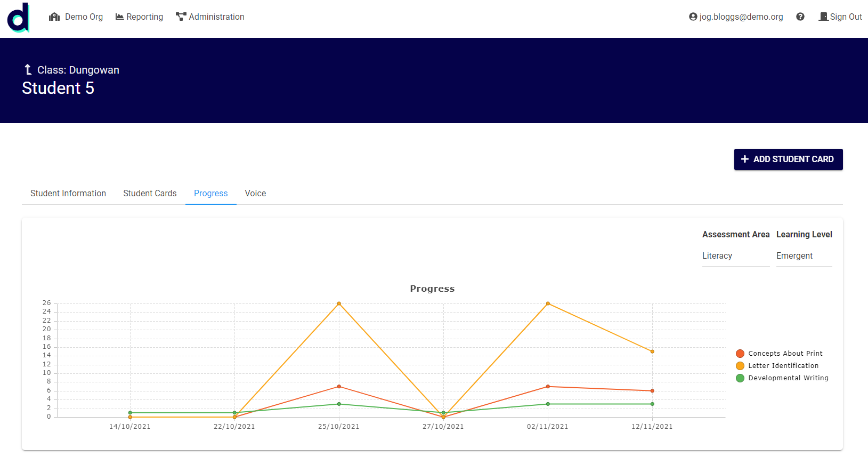Viewport: 868px width, 456px height.
Task: Click the Administration hierarchy icon
Action: click(x=181, y=17)
